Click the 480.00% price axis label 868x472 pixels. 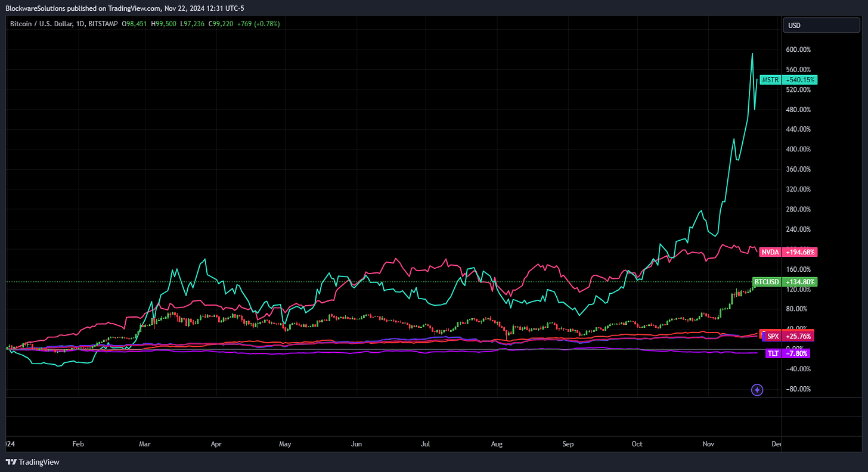[x=799, y=110]
